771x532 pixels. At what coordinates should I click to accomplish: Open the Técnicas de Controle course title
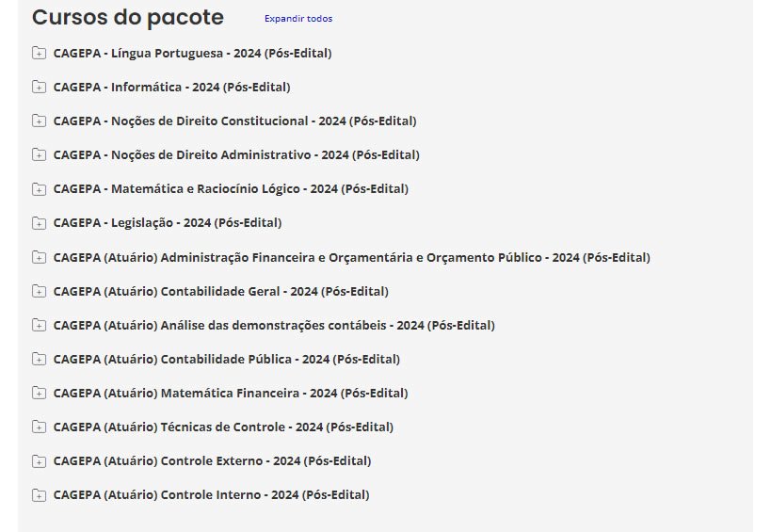click(223, 427)
